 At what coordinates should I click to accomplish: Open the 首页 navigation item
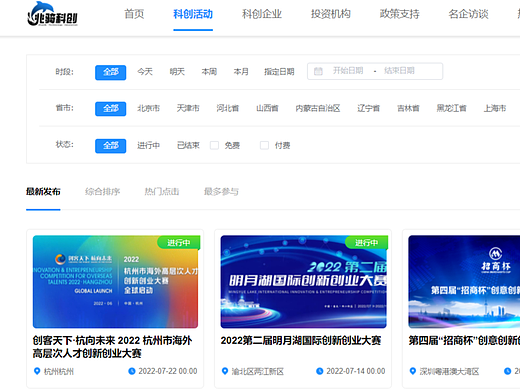[x=134, y=14]
